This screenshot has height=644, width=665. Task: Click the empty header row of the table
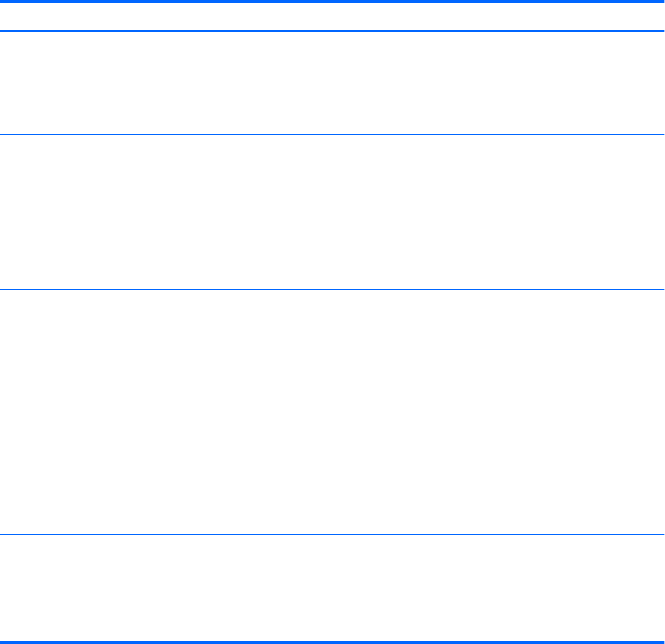332,16
